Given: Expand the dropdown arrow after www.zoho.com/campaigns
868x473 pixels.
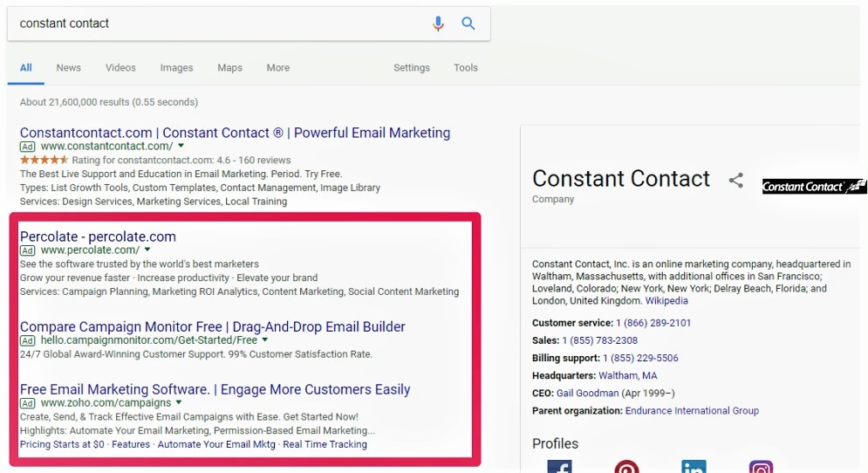Looking at the screenshot, I should (x=179, y=402).
